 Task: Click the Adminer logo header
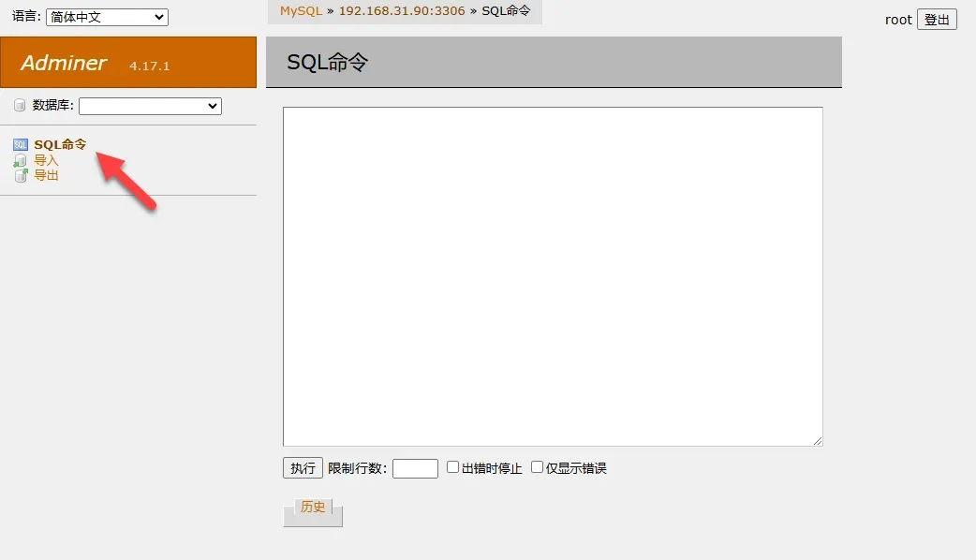63,63
